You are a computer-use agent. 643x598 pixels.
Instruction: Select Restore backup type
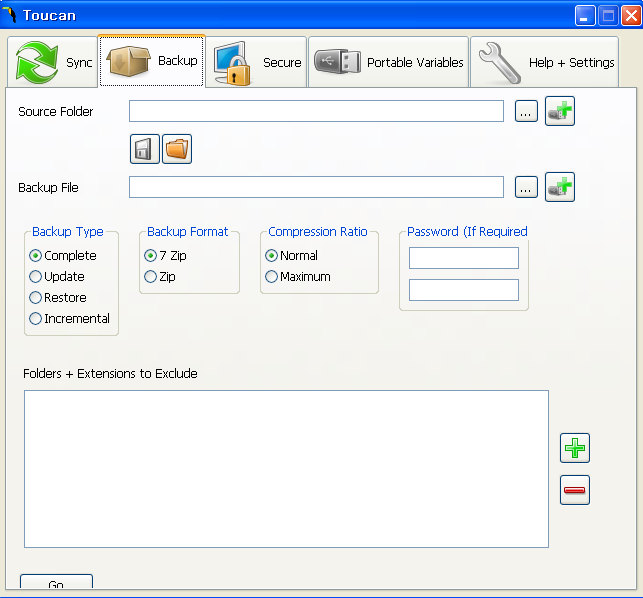click(58, 297)
